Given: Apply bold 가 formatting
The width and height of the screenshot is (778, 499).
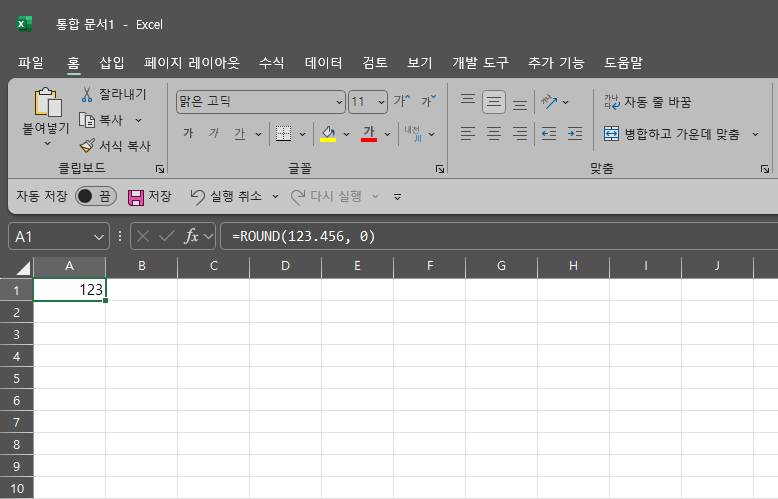Looking at the screenshot, I should tap(188, 133).
